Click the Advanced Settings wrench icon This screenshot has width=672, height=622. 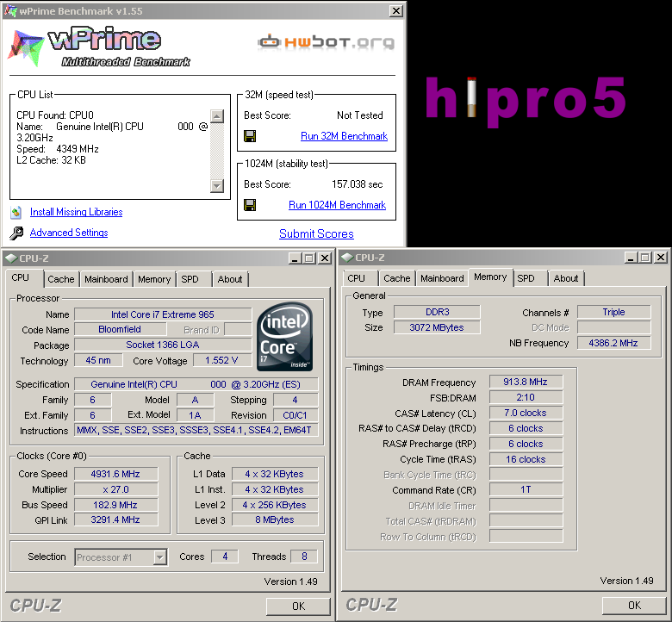[16, 233]
